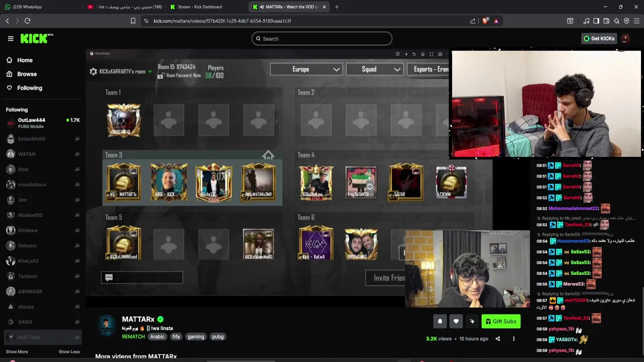Viewport: 644px width, 362px height.
Task: Click the notification bell under the video
Action: tap(440, 321)
